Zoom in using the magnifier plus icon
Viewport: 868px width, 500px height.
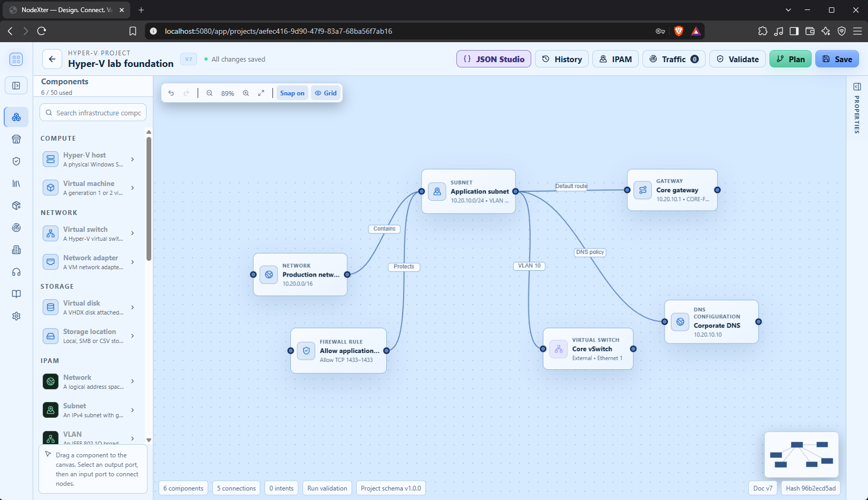(246, 93)
